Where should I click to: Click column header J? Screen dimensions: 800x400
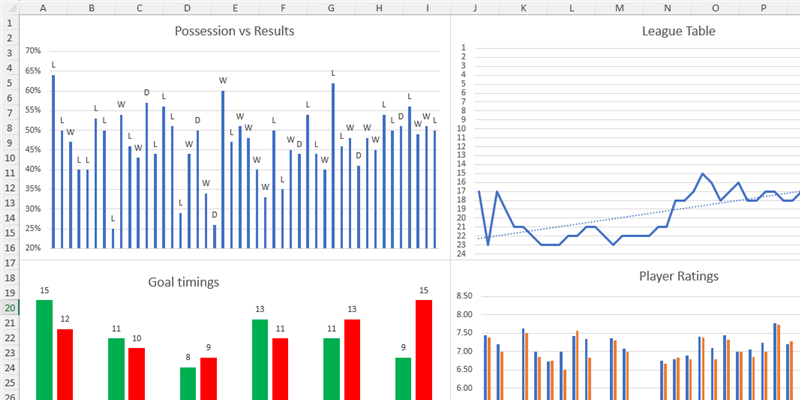coord(475,8)
